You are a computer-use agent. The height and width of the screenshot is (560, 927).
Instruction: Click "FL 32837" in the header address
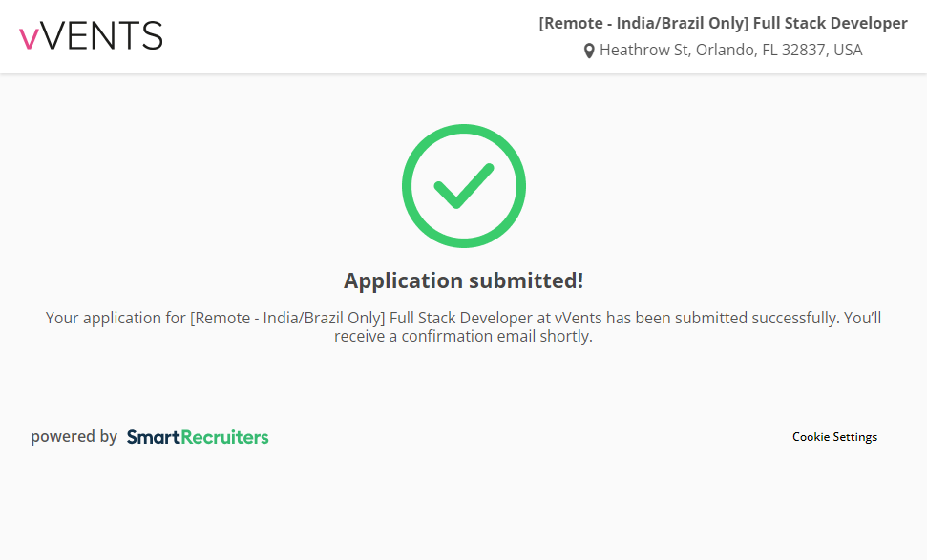tap(795, 50)
